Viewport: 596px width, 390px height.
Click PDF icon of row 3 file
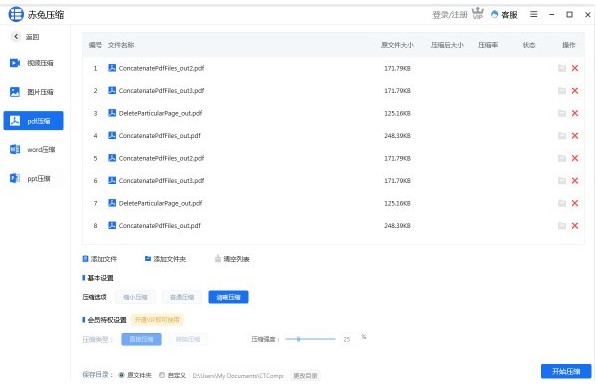(x=112, y=113)
